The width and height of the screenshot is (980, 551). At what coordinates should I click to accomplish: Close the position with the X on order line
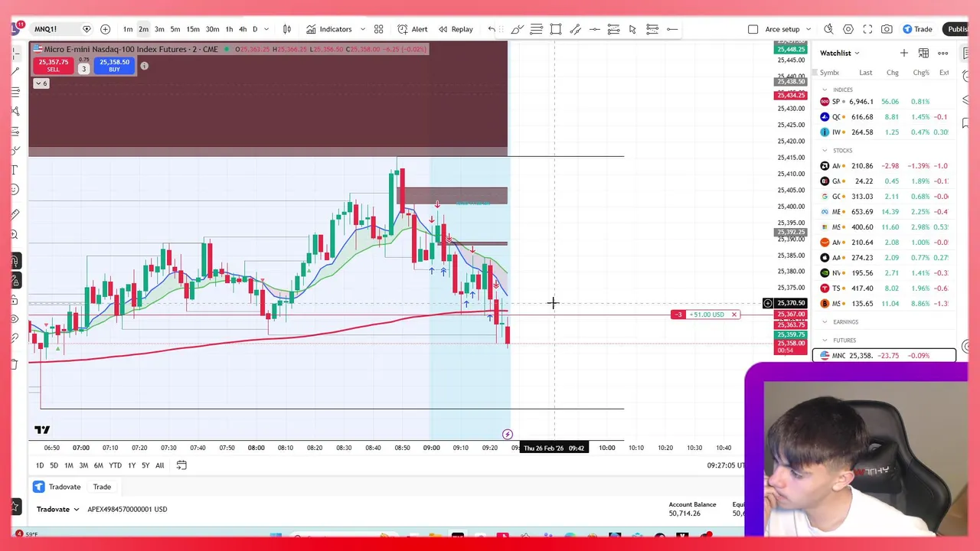(733, 315)
